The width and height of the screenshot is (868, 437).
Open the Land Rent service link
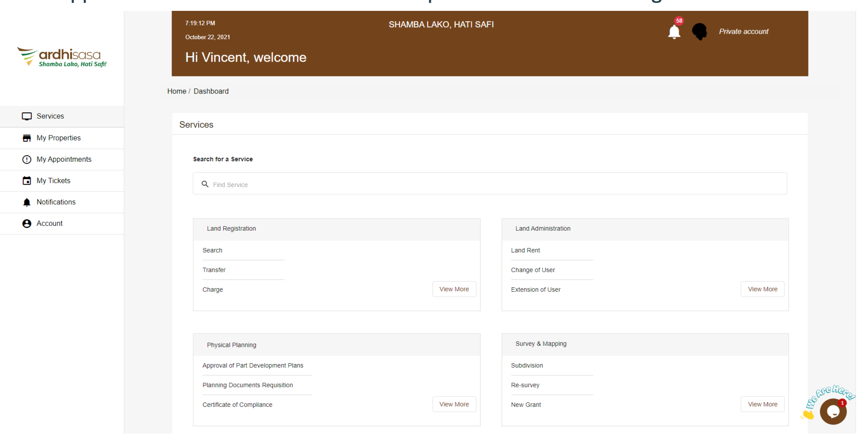point(525,250)
